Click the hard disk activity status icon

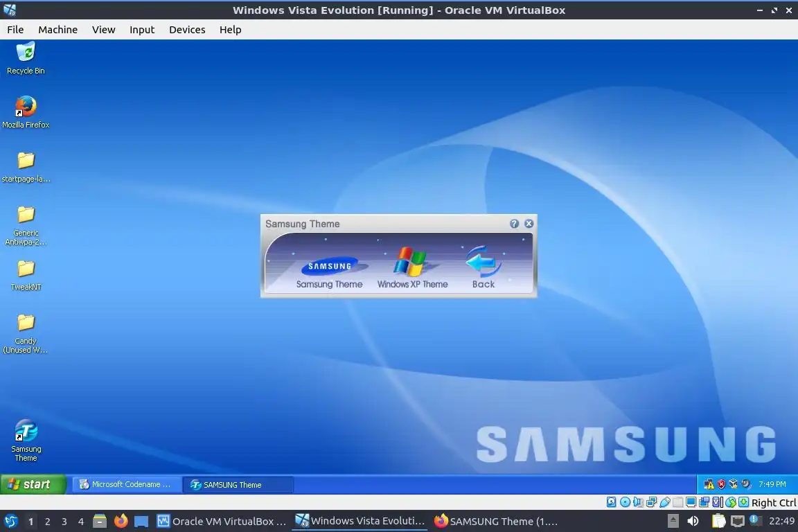click(611, 502)
